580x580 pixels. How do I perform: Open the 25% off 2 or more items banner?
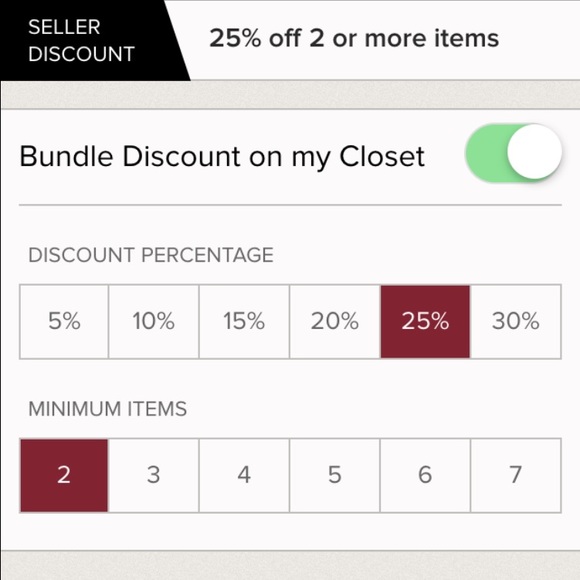[354, 38]
